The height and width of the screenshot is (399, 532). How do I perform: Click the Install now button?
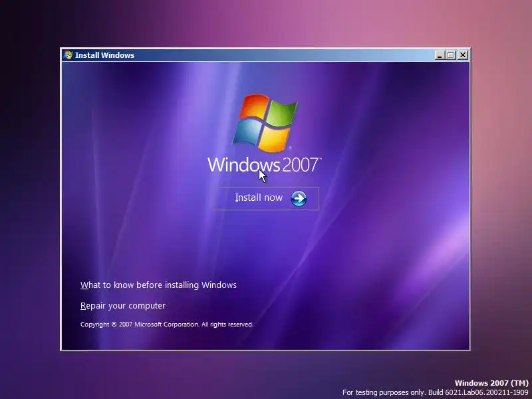265,198
